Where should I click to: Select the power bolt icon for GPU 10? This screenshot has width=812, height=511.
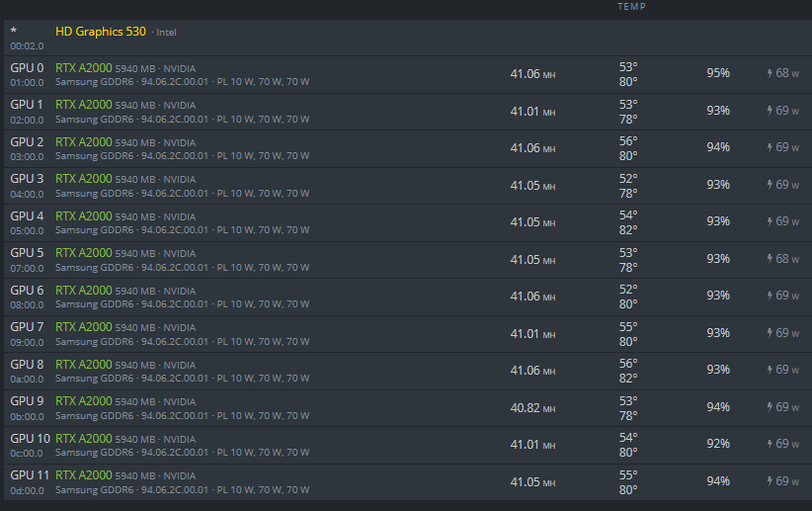pyautogui.click(x=771, y=444)
